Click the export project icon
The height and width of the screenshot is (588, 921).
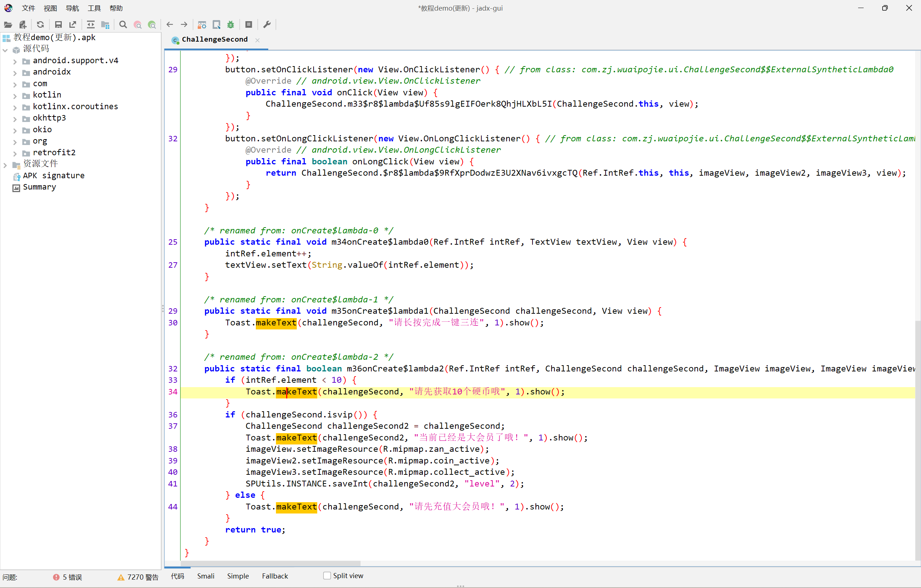click(73, 25)
